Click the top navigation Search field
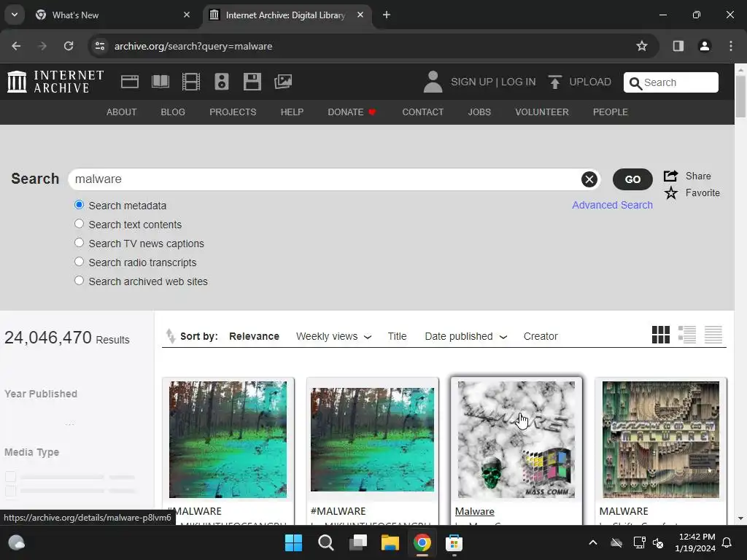 click(x=671, y=82)
